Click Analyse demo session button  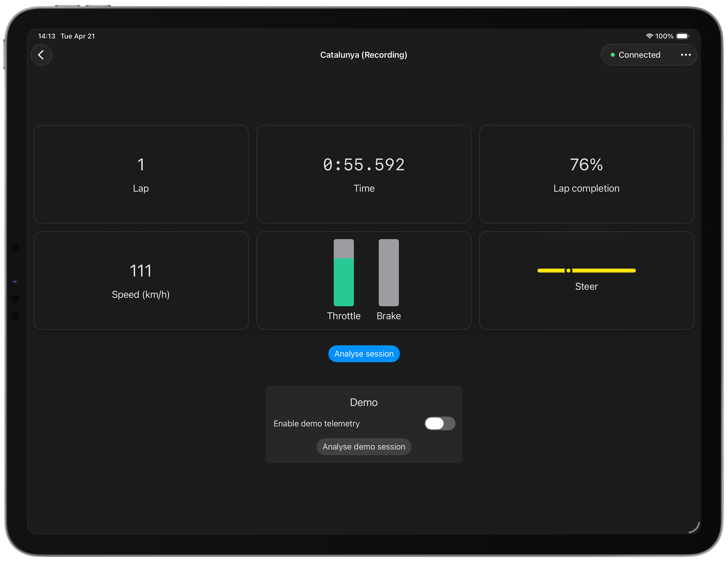(363, 446)
